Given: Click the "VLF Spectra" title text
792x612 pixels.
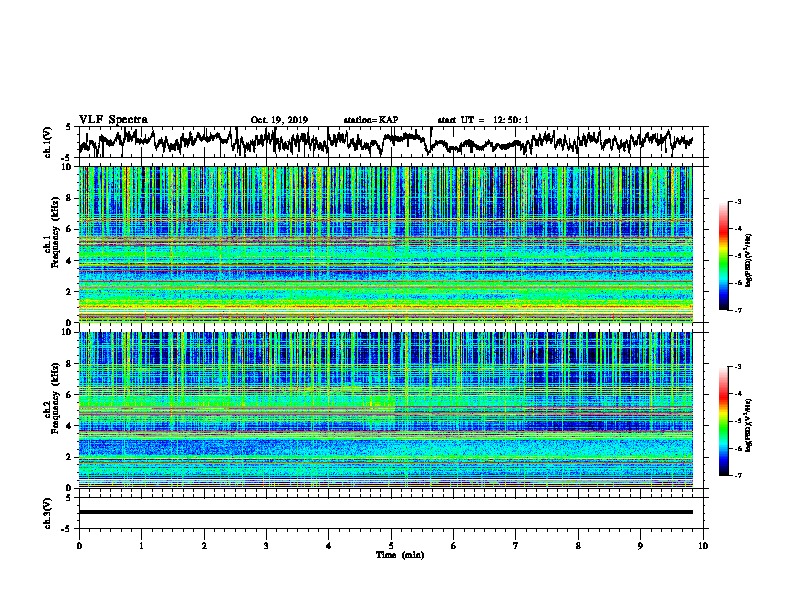Looking at the screenshot, I should pyautogui.click(x=113, y=120).
